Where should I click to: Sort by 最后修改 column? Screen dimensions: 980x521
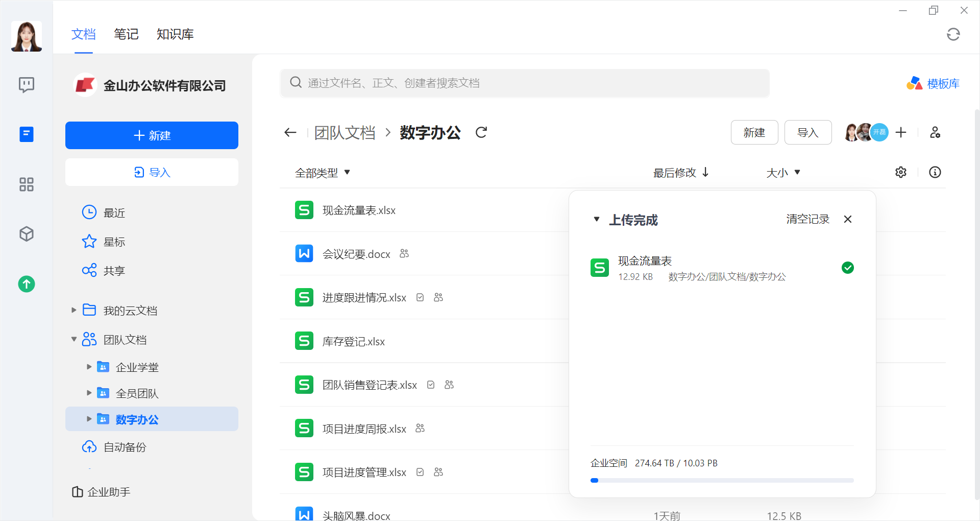tap(681, 173)
